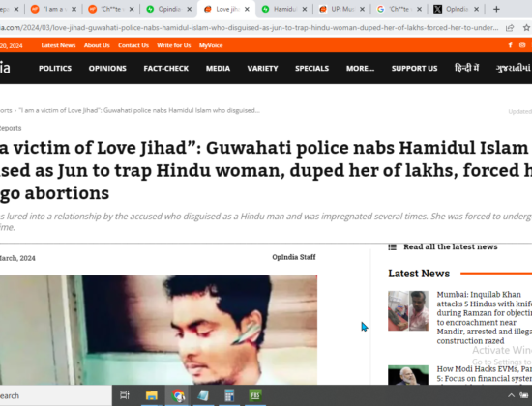
Task: Open How Modi Hacks EVMs headline
Action: [x=485, y=374]
